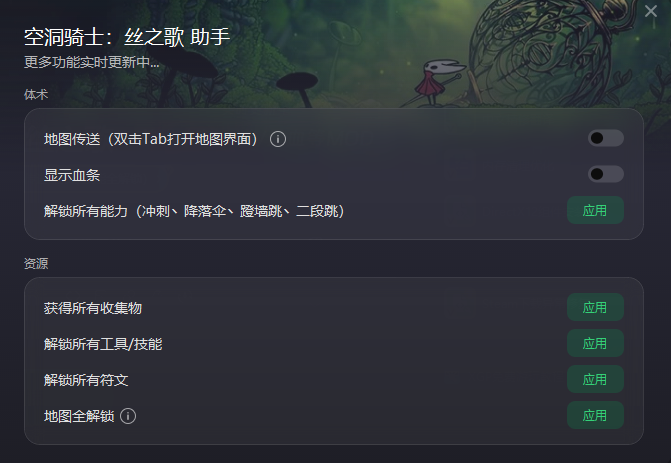Apply the 解锁所有符文 option
671x463 pixels.
coord(595,379)
